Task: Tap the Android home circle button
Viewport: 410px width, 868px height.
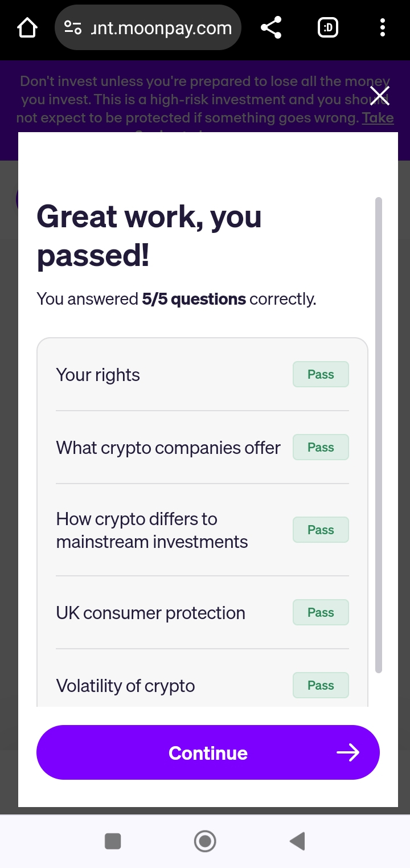Action: tap(205, 841)
